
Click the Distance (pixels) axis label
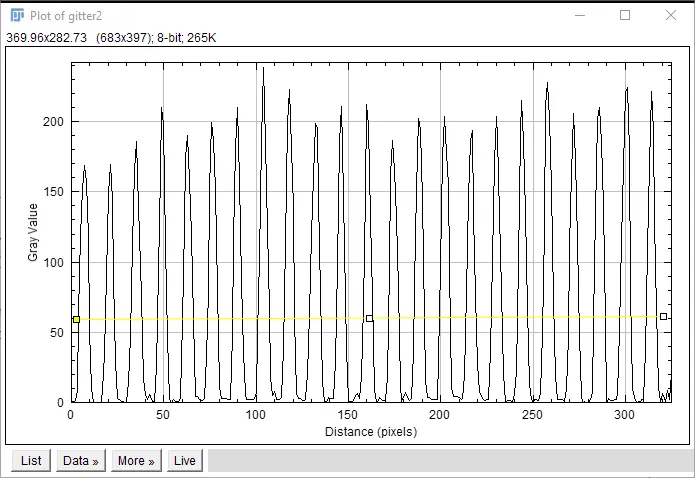[370, 432]
